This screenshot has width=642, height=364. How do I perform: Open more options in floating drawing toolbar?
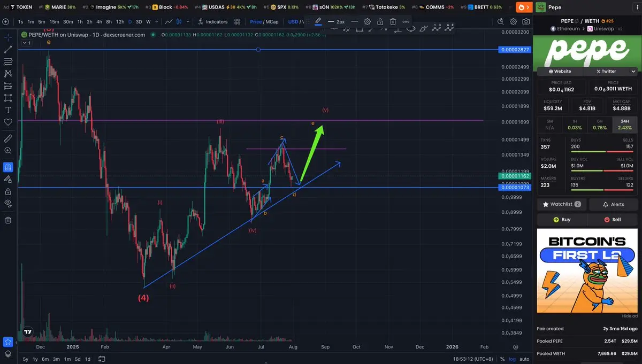407,22
